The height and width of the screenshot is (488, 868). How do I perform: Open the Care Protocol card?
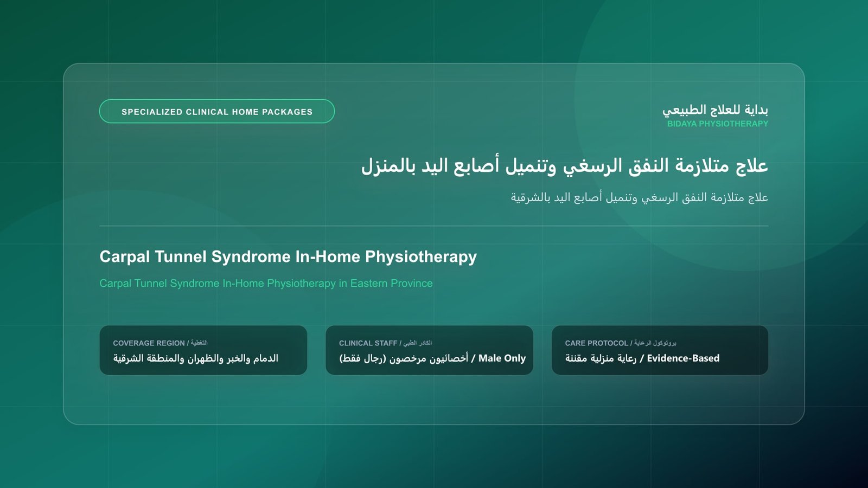pyautogui.click(x=660, y=350)
